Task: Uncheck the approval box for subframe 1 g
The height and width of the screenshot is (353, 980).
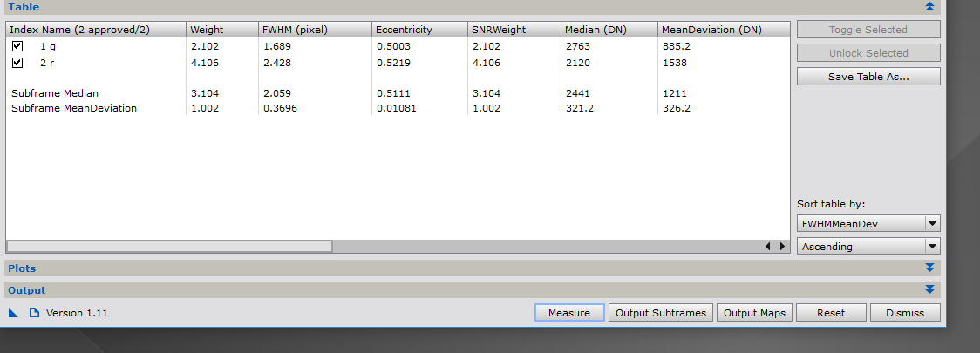Action: coord(17,46)
